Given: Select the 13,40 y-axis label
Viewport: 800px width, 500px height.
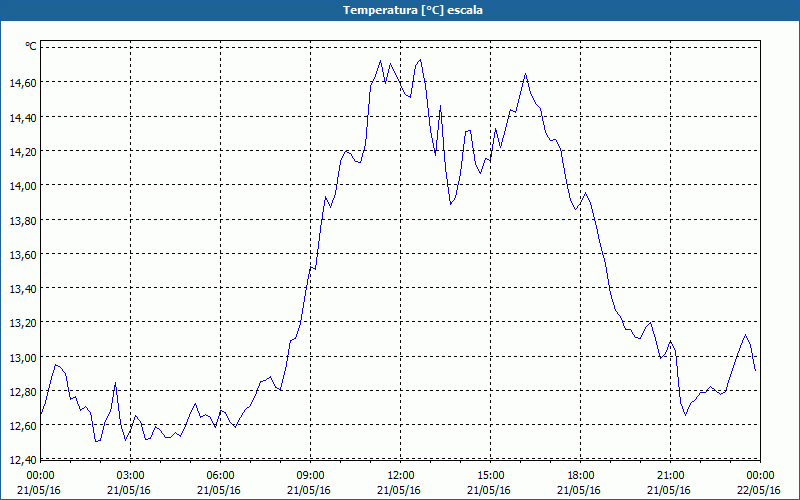Looking at the screenshot, I should tap(23, 289).
